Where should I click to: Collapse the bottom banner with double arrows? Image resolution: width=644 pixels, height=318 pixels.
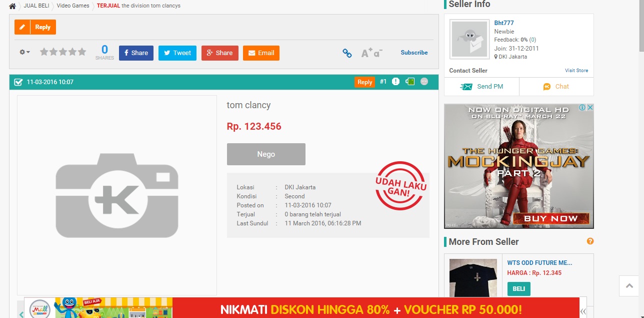click(583, 311)
